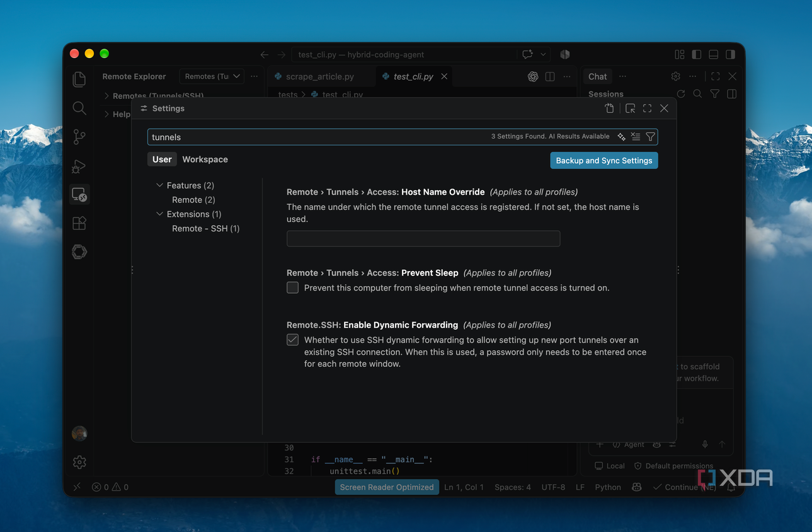Maximize the Settings dialog with the fullscreen icon

pos(647,108)
